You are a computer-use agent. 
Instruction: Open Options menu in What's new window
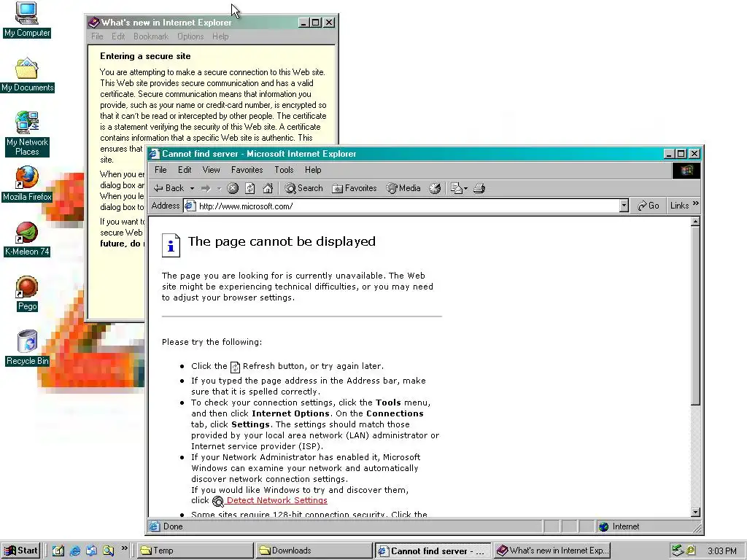[190, 36]
